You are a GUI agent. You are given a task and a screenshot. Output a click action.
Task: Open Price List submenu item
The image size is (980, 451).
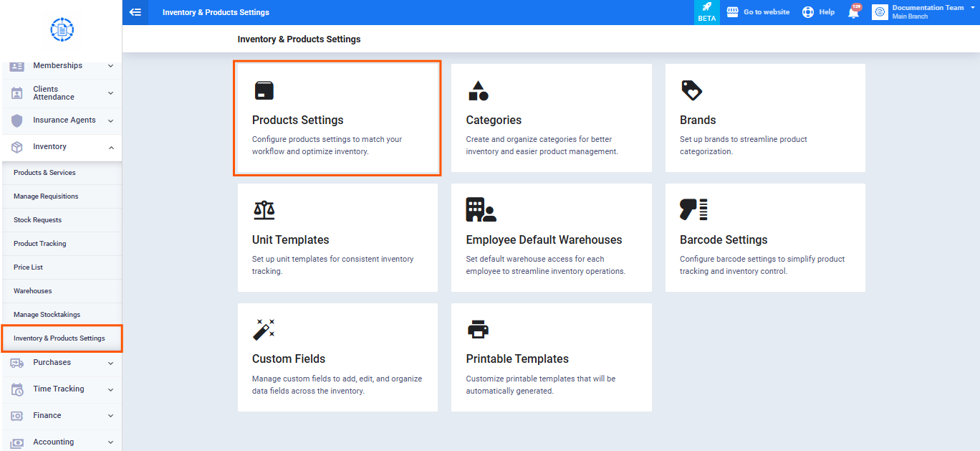[x=61, y=267]
